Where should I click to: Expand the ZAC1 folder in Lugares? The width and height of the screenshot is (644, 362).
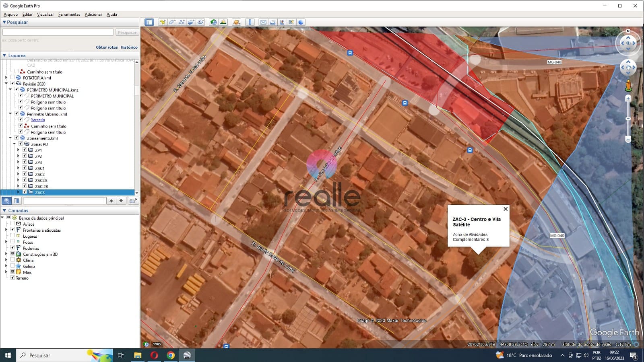tap(18, 168)
